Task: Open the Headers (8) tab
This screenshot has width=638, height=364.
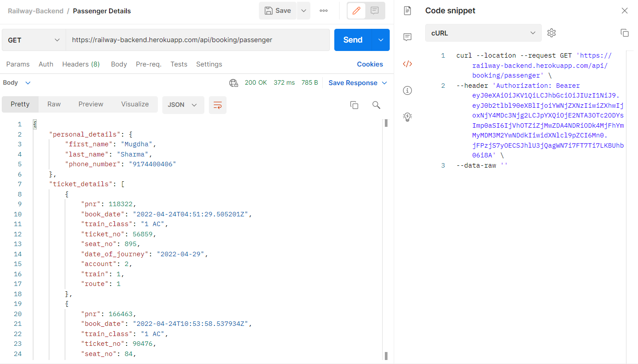Action: click(81, 64)
